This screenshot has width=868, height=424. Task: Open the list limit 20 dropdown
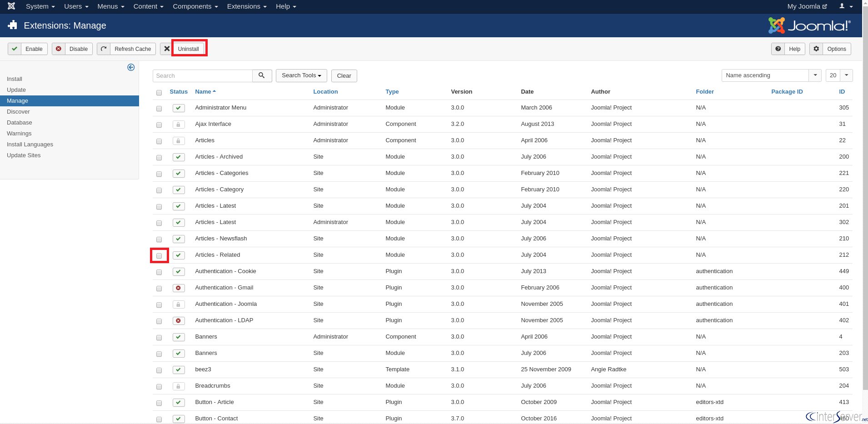[x=839, y=75]
